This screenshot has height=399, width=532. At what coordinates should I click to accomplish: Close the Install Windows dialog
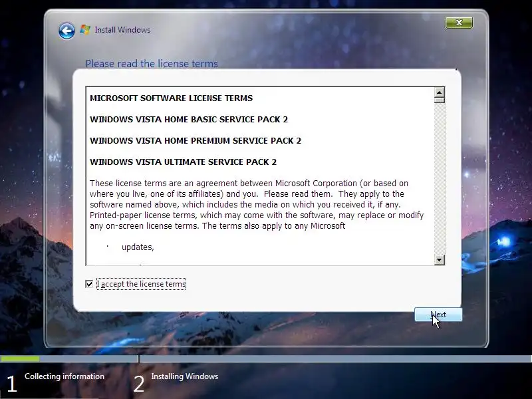coord(459,23)
